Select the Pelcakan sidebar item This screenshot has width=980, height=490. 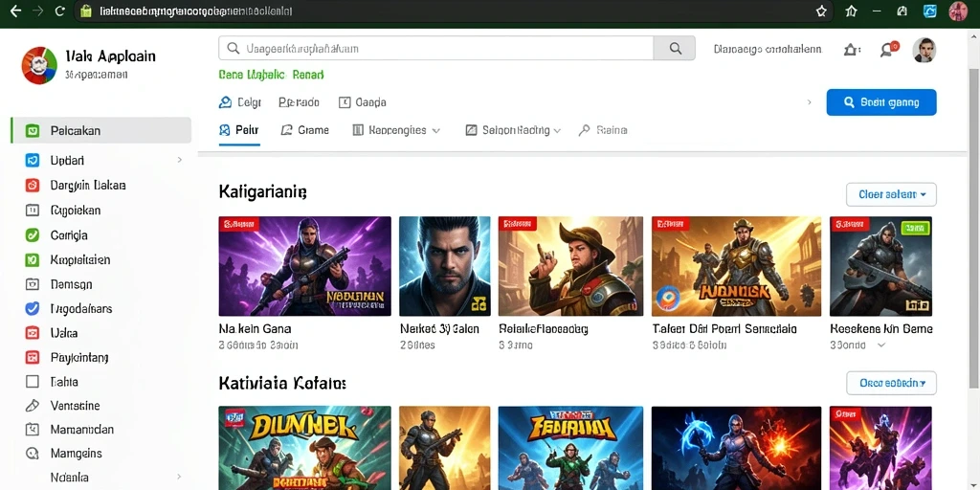(101, 130)
